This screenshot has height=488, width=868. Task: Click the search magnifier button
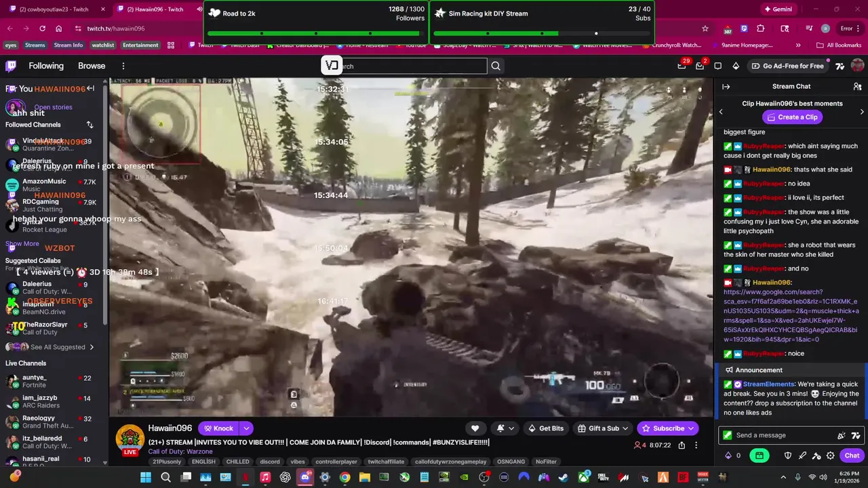point(496,66)
